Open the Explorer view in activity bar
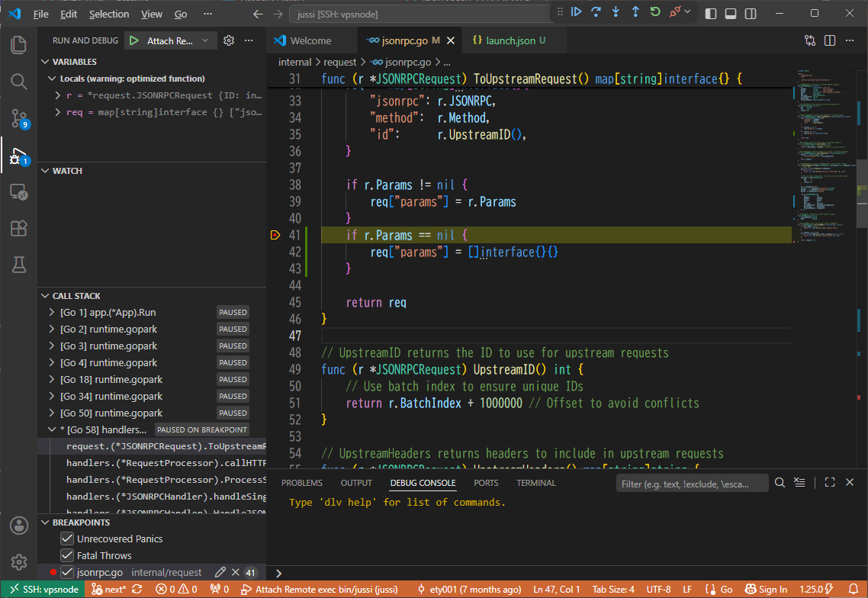 point(19,45)
